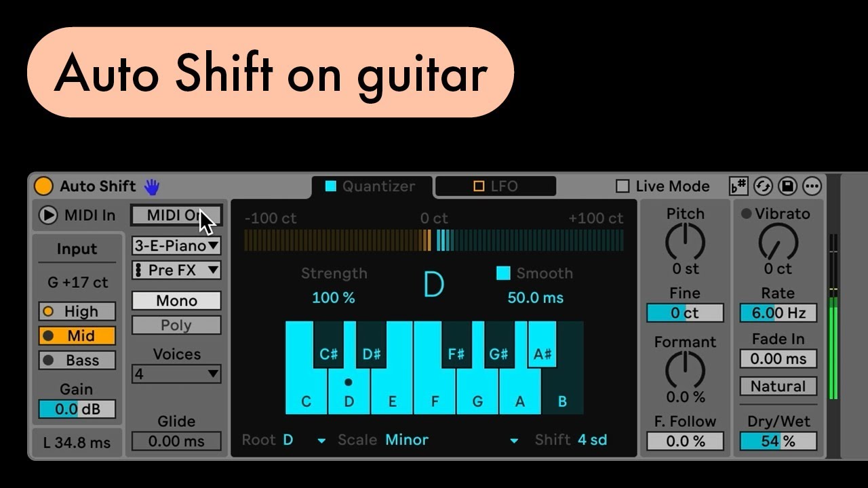The image size is (868, 488).
Task: Select Mono voice mode
Action: point(176,301)
